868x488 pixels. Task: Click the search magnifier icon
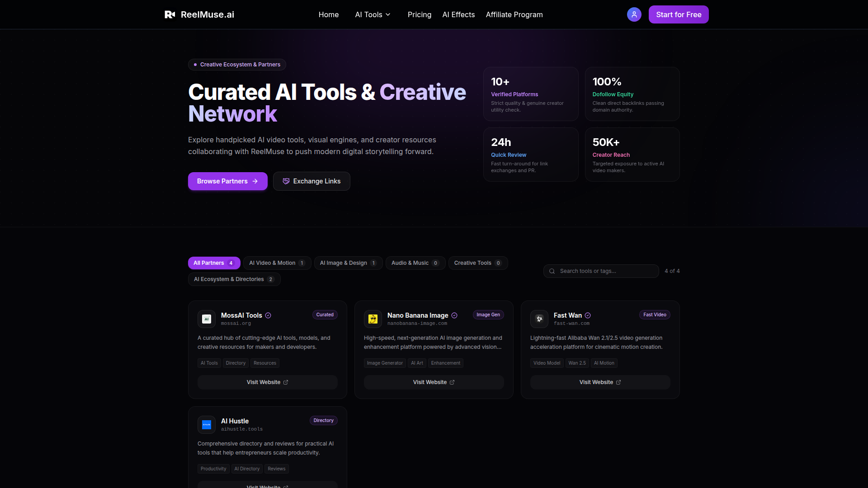click(552, 271)
